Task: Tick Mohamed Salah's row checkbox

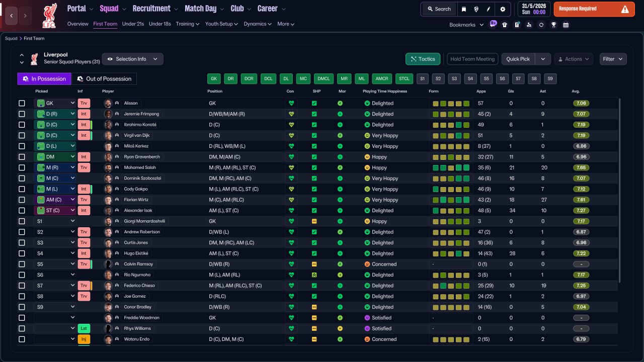Action: click(x=22, y=167)
